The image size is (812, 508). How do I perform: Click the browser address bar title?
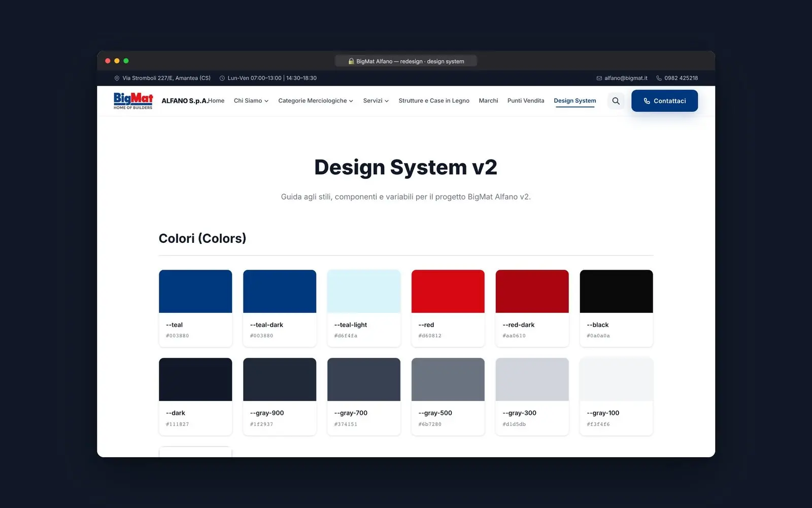pyautogui.click(x=410, y=61)
